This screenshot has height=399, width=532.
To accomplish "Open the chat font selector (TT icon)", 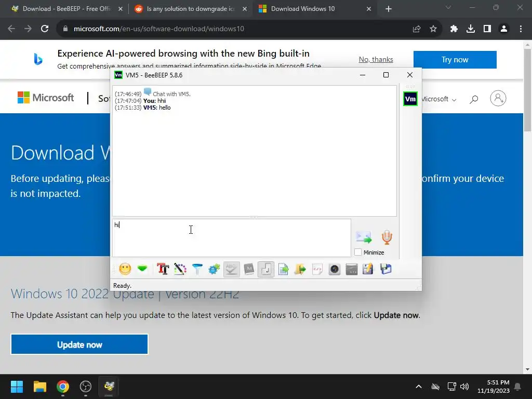I will point(163,270).
